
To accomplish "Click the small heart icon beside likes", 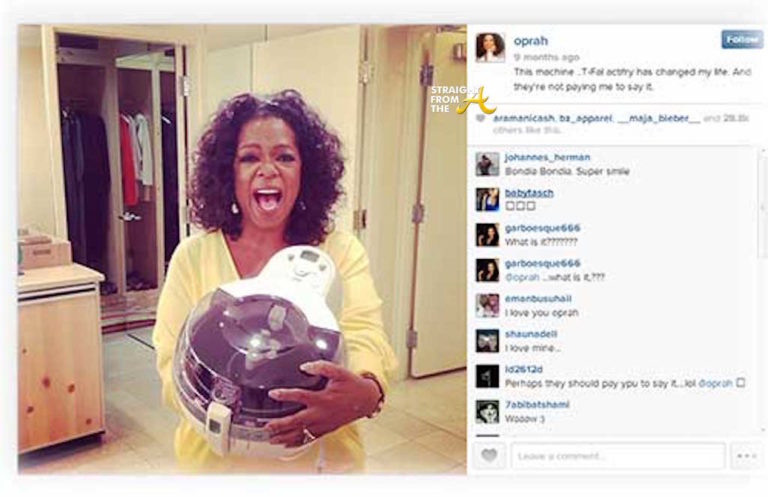I will point(480,118).
